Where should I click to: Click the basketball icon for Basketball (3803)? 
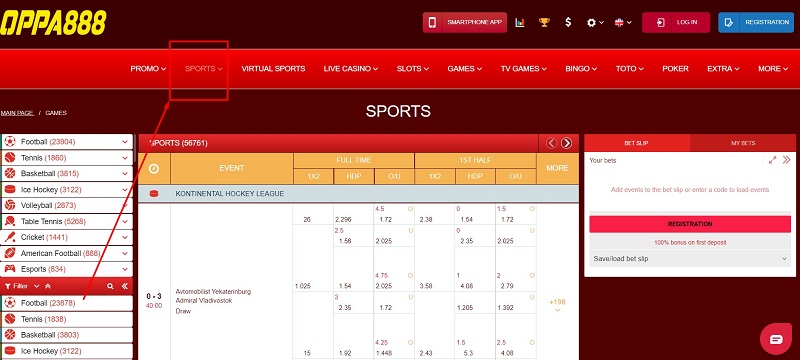10,335
